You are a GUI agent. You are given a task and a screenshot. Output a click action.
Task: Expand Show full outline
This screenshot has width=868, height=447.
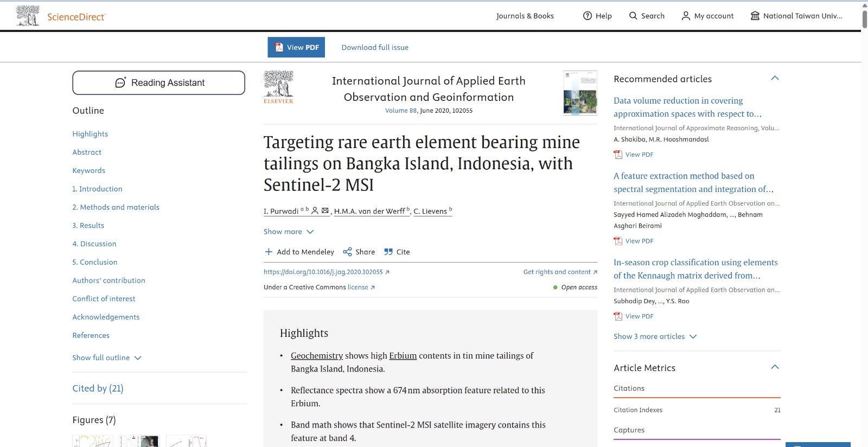click(x=107, y=357)
